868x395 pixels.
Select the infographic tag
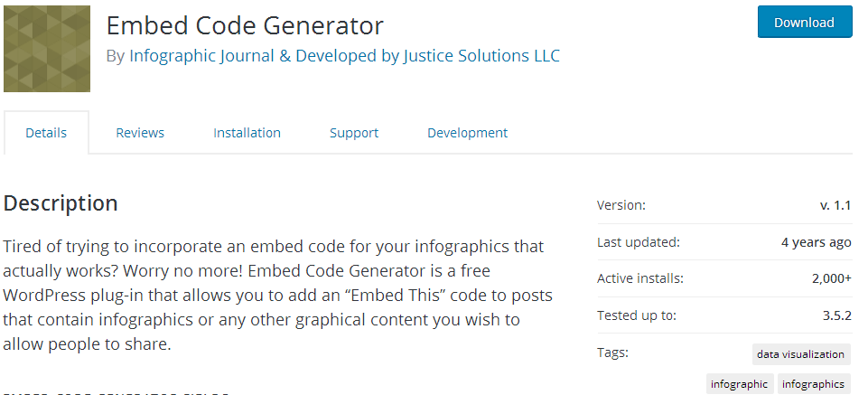coord(739,384)
